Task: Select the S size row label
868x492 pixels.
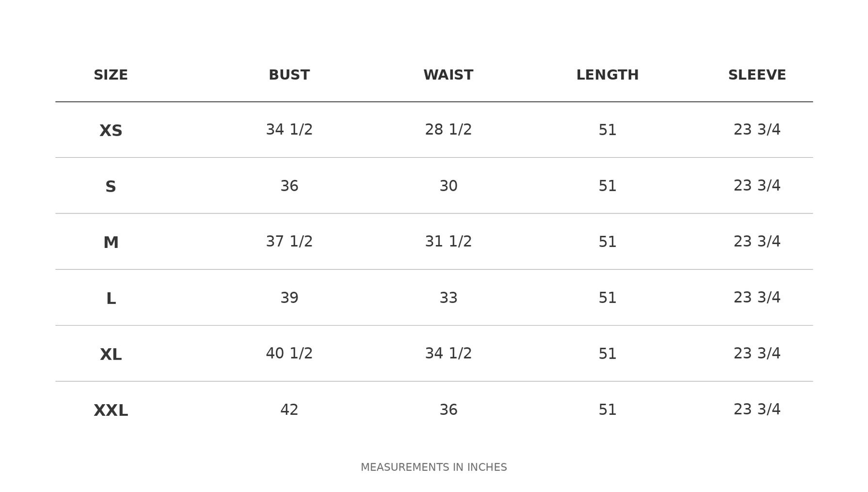Action: [x=111, y=187]
